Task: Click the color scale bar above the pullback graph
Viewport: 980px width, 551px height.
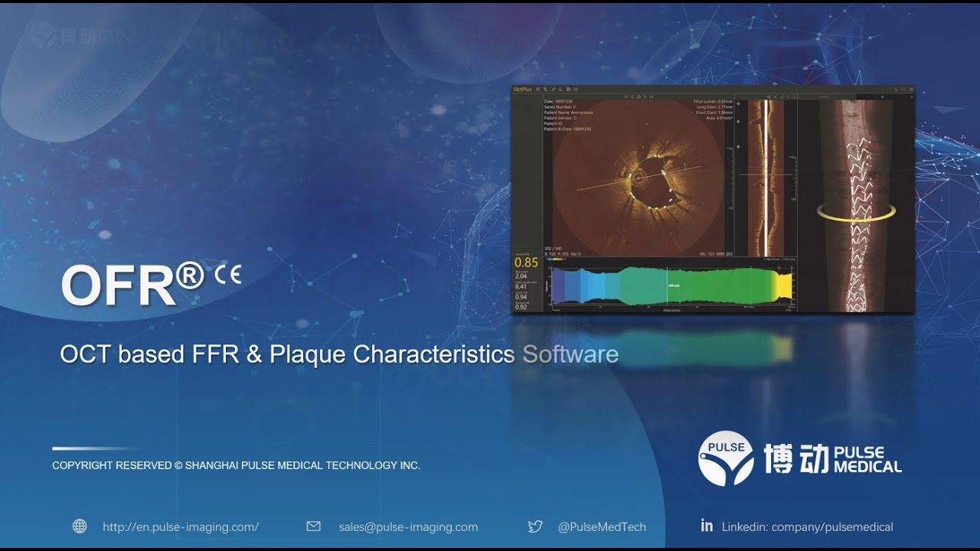Action: (555, 259)
